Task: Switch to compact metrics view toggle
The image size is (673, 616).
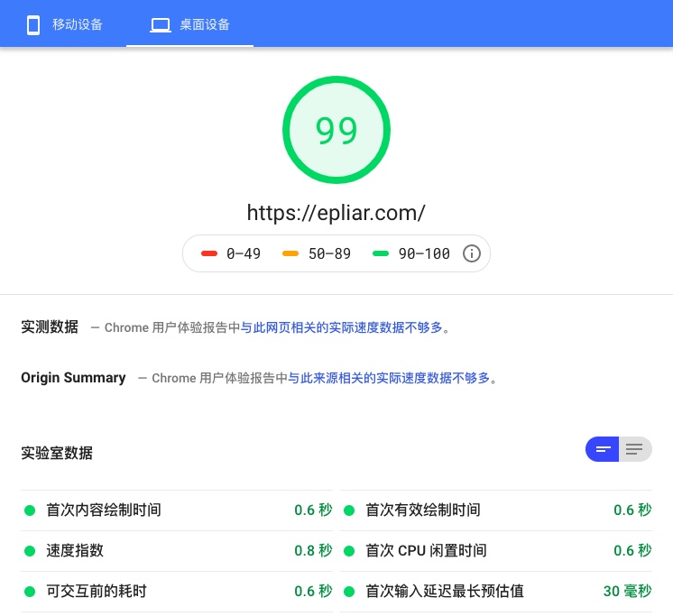Action: click(x=602, y=449)
